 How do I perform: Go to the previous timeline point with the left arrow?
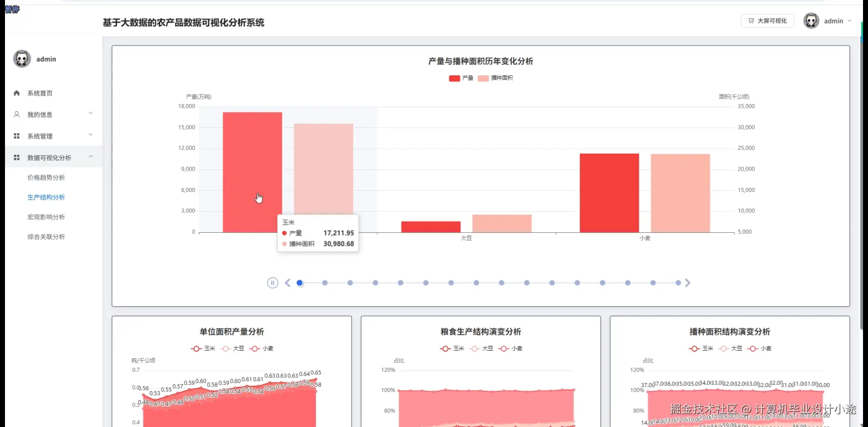point(287,283)
